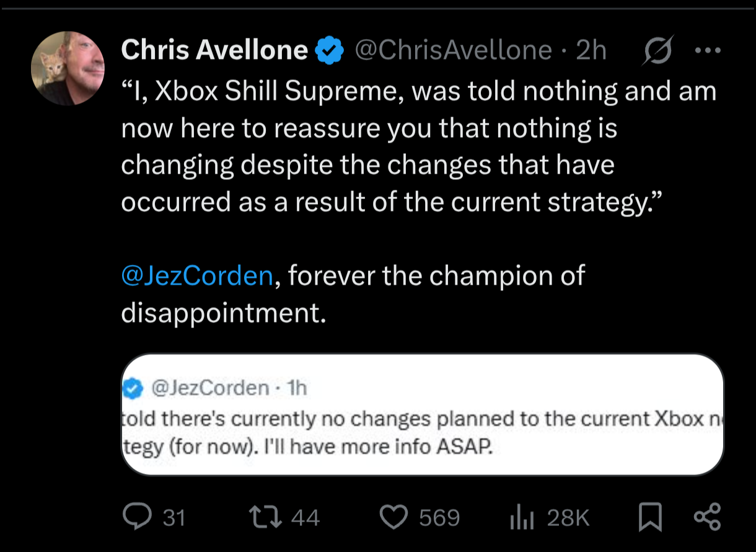756x552 pixels.
Task: Open the quoted @JezCorden screenshot image
Action: [x=422, y=414]
